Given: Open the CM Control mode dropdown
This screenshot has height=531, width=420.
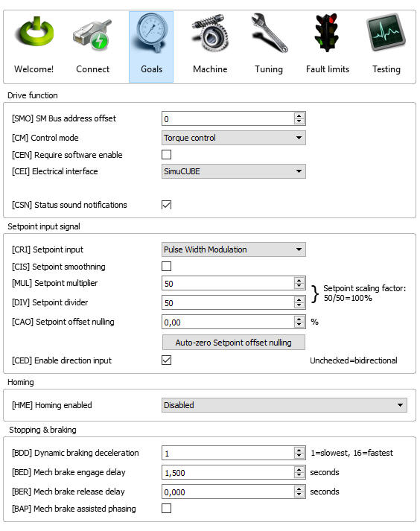Looking at the screenshot, I should click(234, 138).
